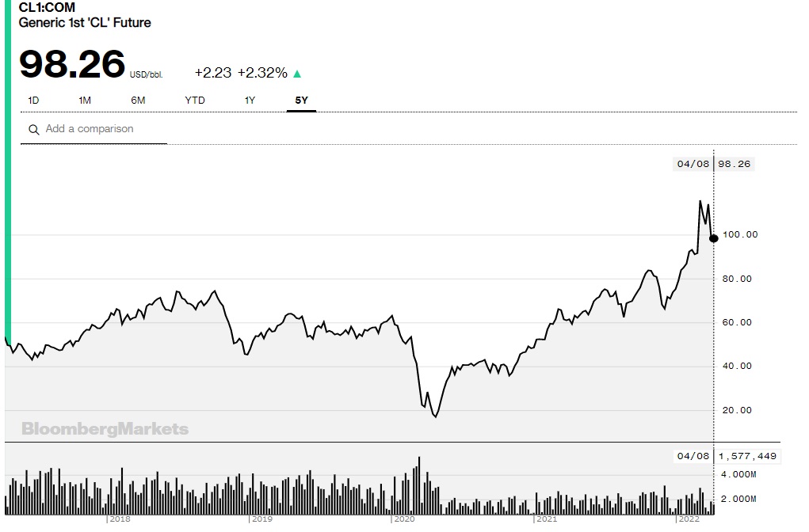Click the 2022 marker on the time axis
The image size is (809, 532).
[x=688, y=519]
